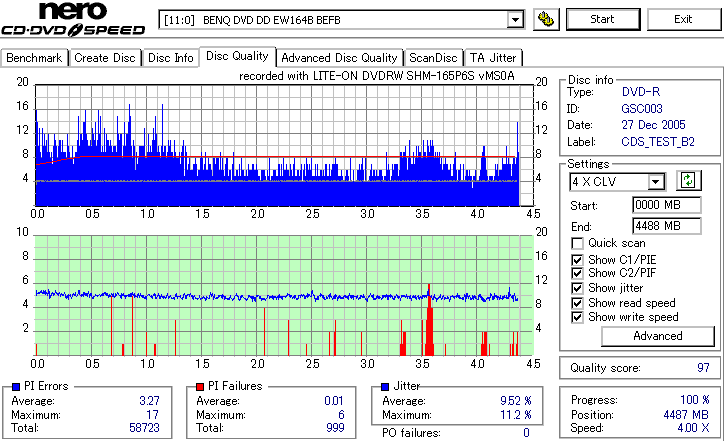Toggle the Show write speed checkbox

point(577,317)
